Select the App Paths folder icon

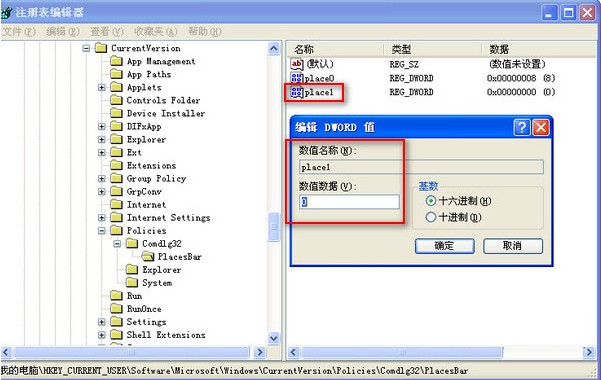point(116,74)
